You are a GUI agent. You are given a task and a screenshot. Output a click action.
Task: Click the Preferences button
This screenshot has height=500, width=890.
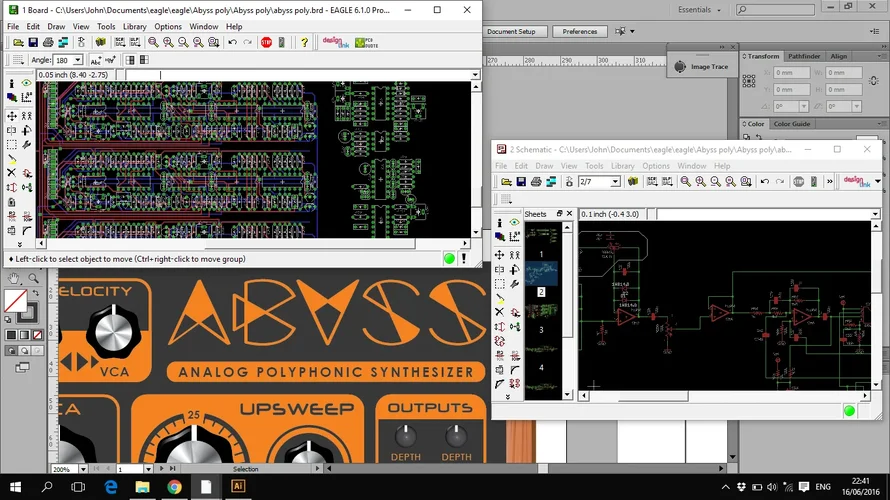(x=579, y=32)
